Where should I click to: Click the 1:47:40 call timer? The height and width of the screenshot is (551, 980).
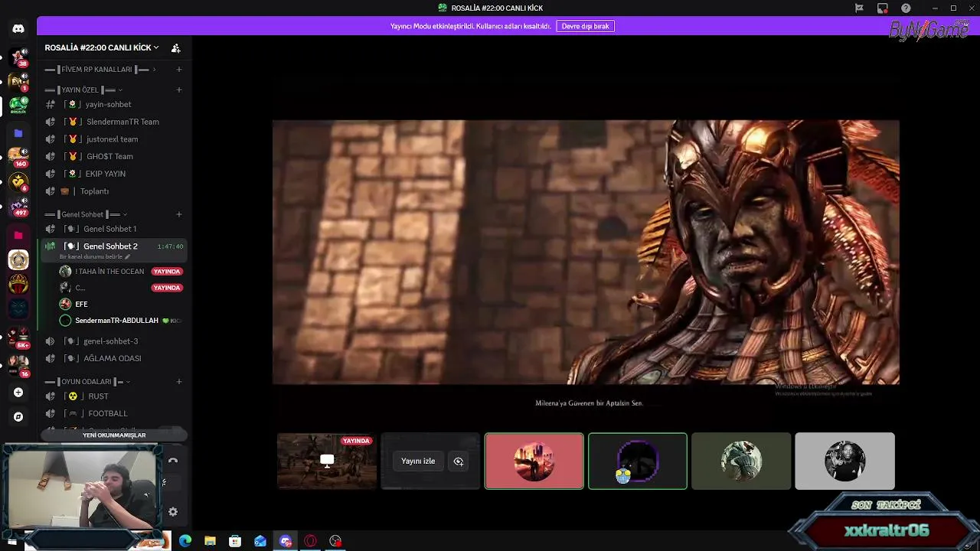(170, 246)
